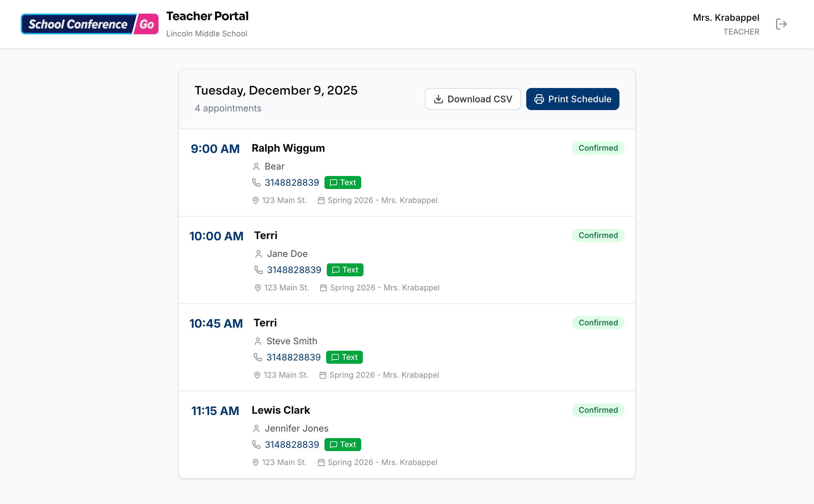Click the phone icon beside Ralph Wiggum's number
814x504 pixels.
[256, 182]
